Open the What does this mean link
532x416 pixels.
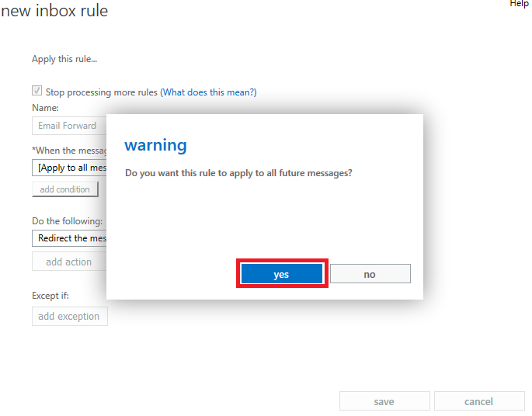(208, 92)
